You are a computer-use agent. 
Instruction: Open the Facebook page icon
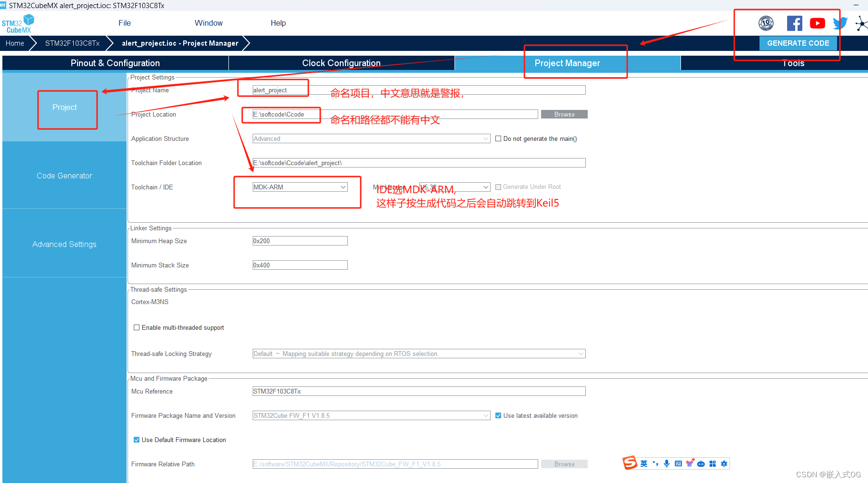pos(794,23)
